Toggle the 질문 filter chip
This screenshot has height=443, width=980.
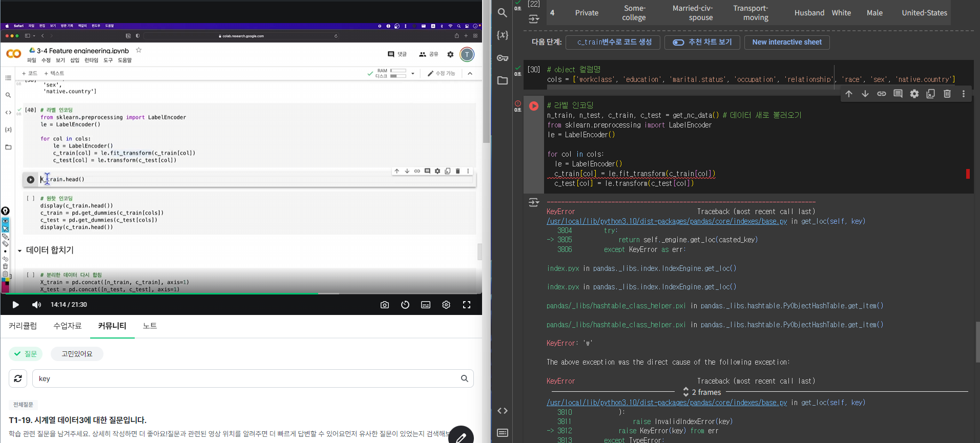coord(26,354)
